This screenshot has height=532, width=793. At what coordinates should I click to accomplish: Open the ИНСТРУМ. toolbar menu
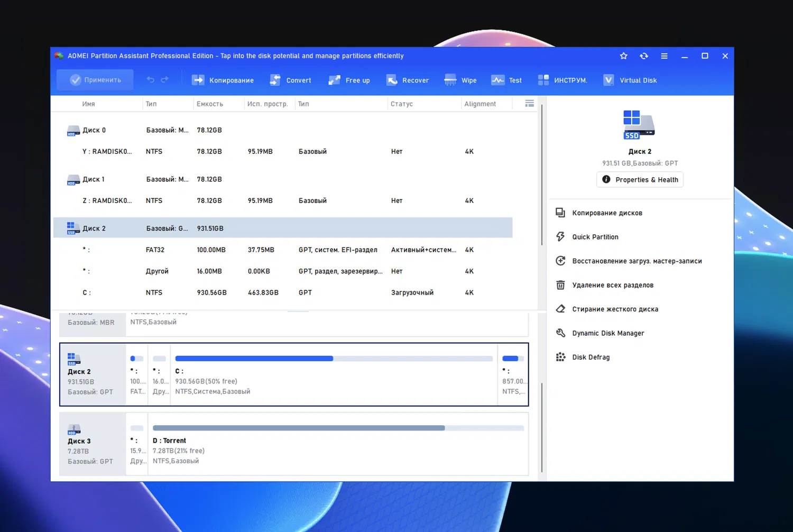coord(563,80)
